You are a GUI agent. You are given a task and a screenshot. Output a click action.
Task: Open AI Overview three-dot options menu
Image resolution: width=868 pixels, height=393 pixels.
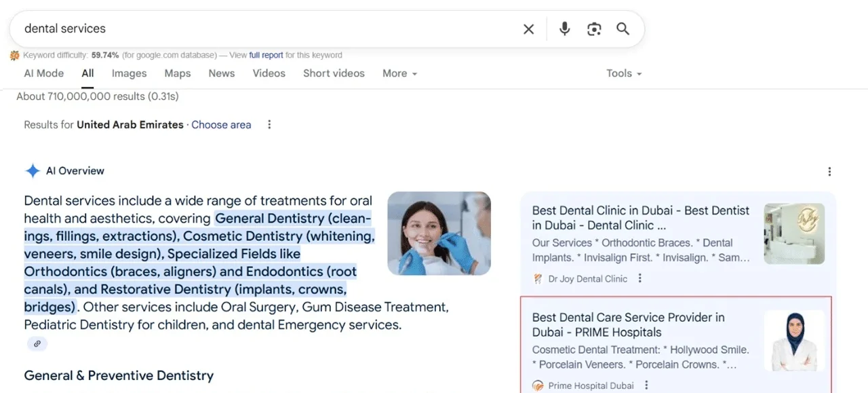(x=829, y=172)
